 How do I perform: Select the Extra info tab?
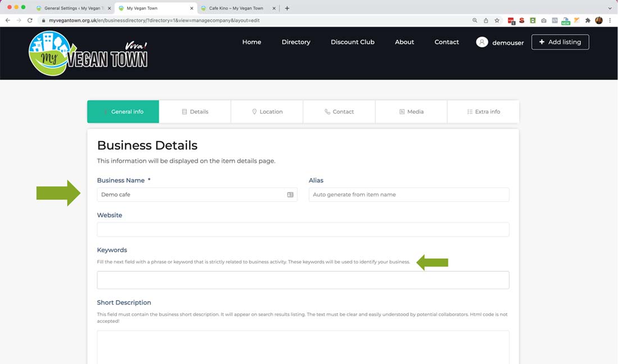pyautogui.click(x=483, y=112)
